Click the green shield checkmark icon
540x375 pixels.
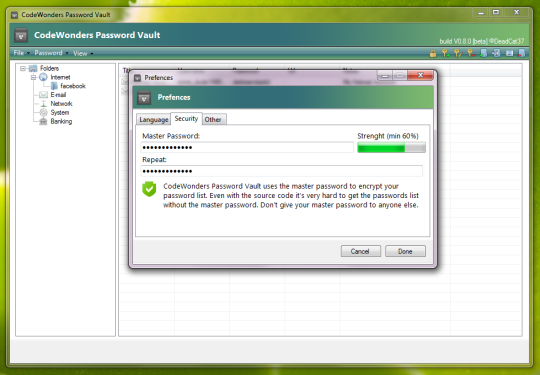coord(149,189)
